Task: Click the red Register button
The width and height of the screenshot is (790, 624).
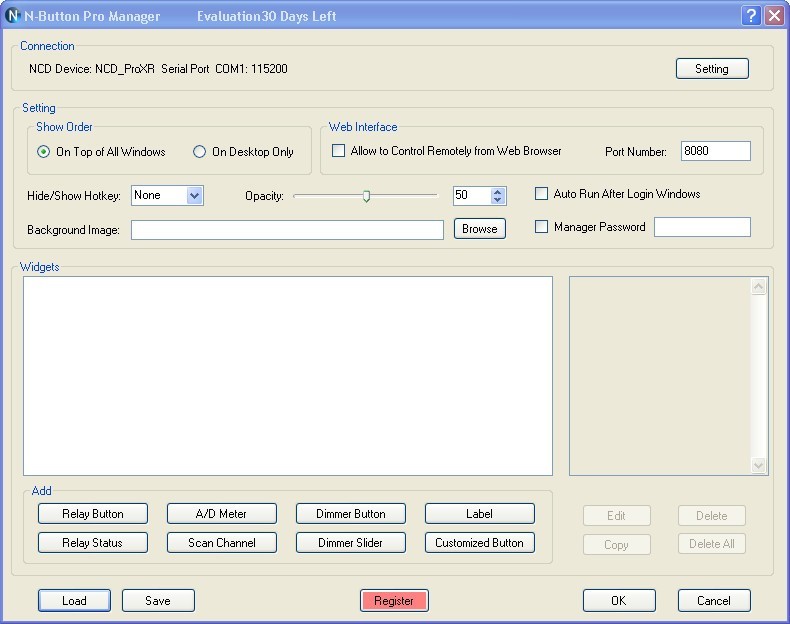Action: pyautogui.click(x=394, y=601)
